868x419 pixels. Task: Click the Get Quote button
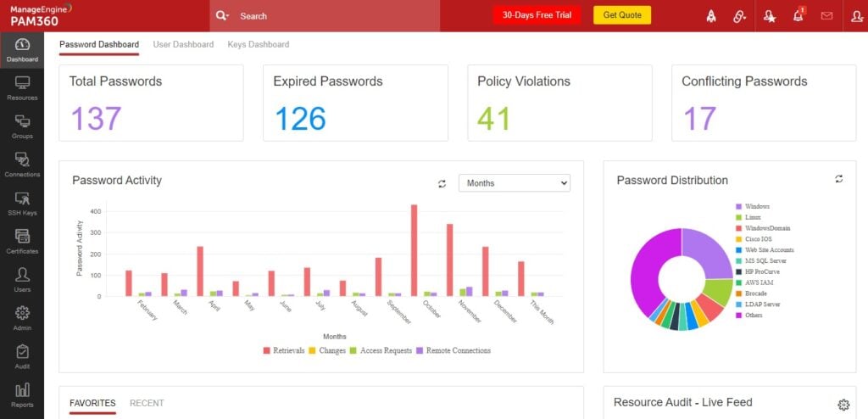pos(622,15)
